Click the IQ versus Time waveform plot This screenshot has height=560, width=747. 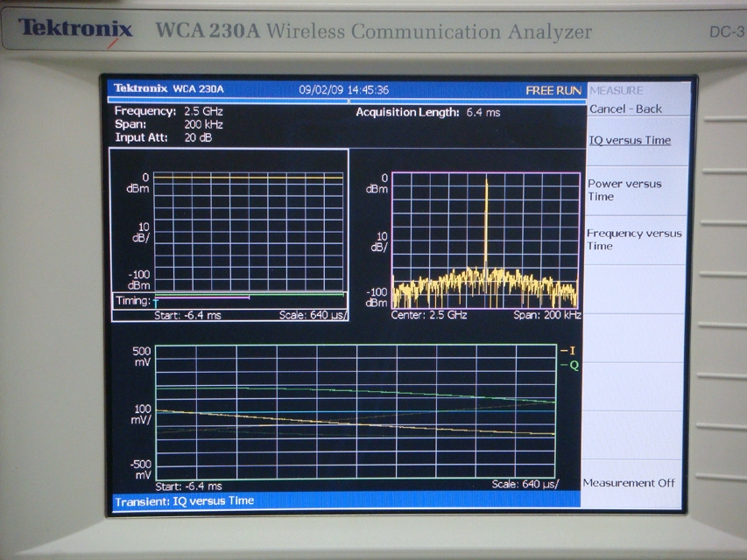(x=356, y=411)
